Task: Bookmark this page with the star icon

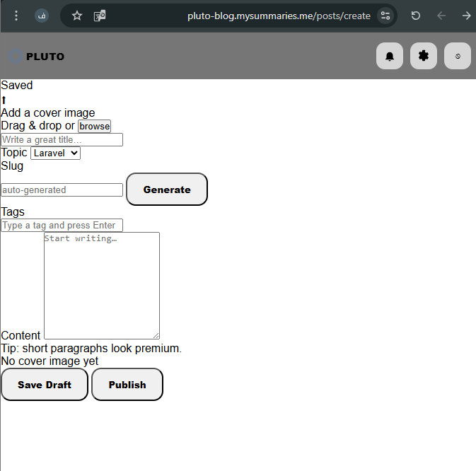Action: 77,16
